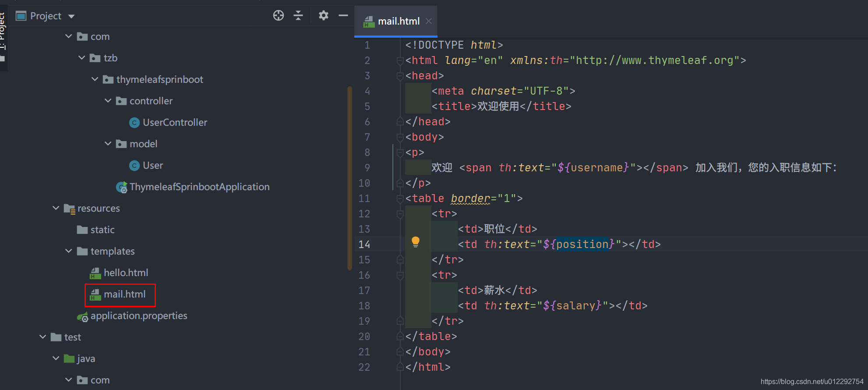Select the User class in model
The image size is (868, 390).
[x=153, y=166]
